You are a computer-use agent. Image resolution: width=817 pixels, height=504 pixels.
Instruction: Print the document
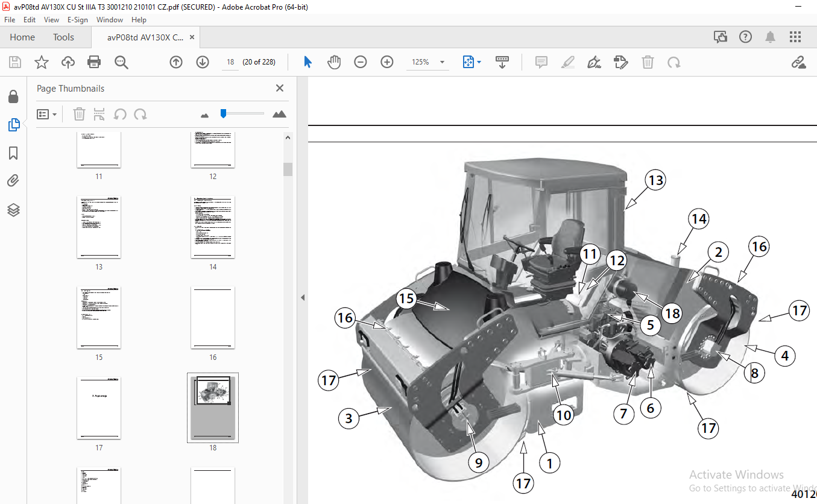[x=94, y=62]
